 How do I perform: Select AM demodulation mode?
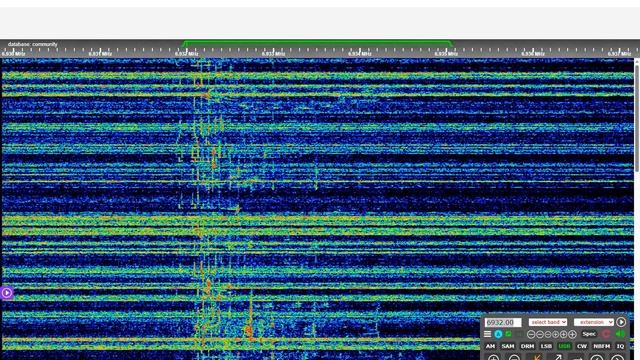click(490, 346)
